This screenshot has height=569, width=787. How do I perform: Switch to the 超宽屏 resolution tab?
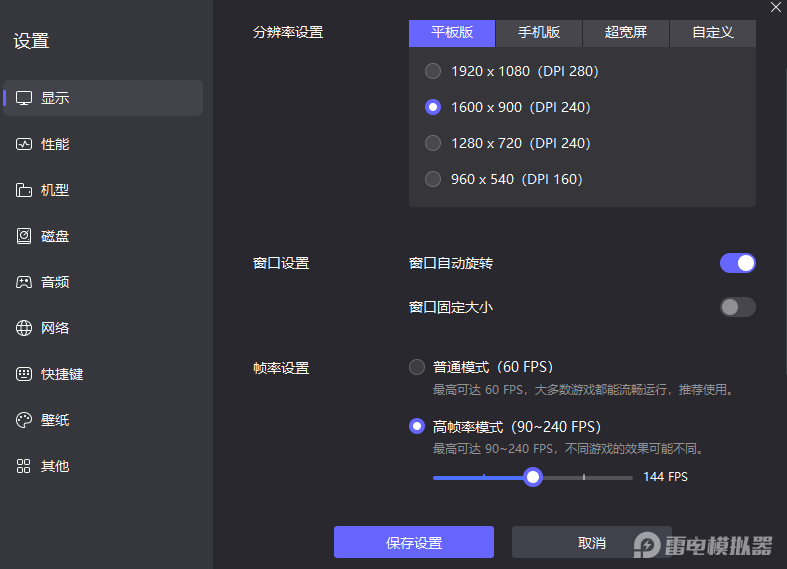[x=626, y=33]
